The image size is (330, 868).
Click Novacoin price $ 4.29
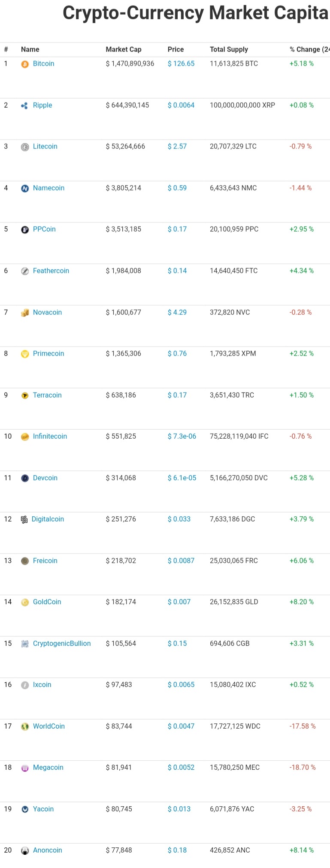click(177, 312)
